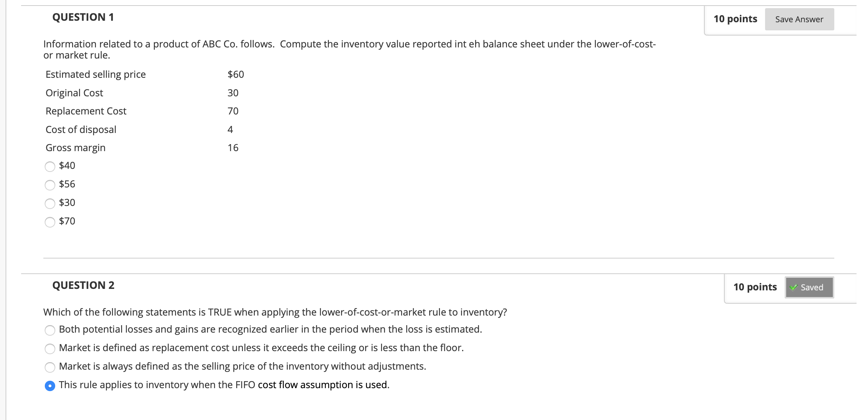The image size is (868, 420).
Task: Choose the selling price without adjustments answer
Action: (x=50, y=367)
